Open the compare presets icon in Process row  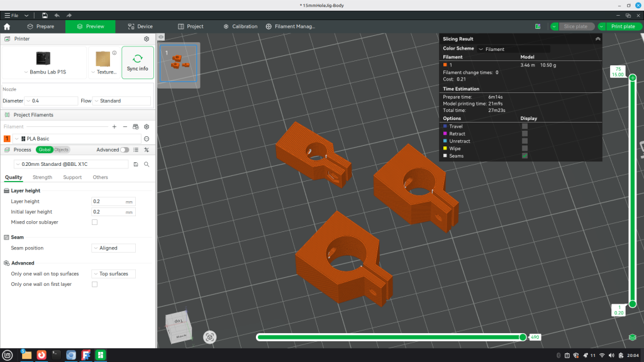(x=147, y=150)
